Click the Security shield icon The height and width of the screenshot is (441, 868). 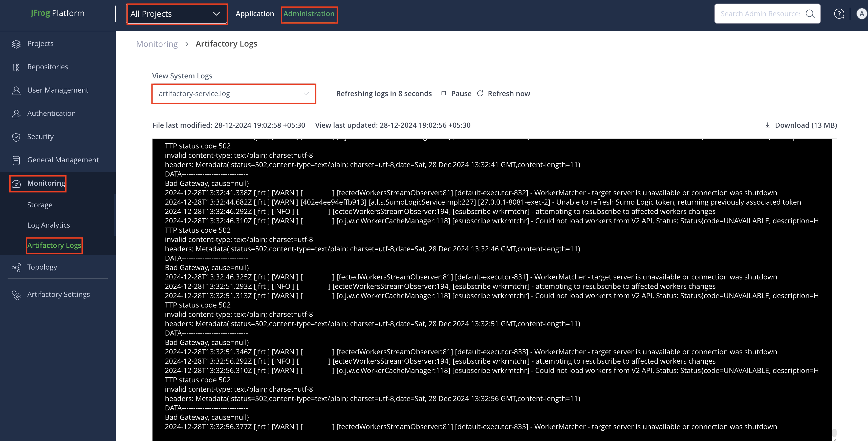[16, 137]
